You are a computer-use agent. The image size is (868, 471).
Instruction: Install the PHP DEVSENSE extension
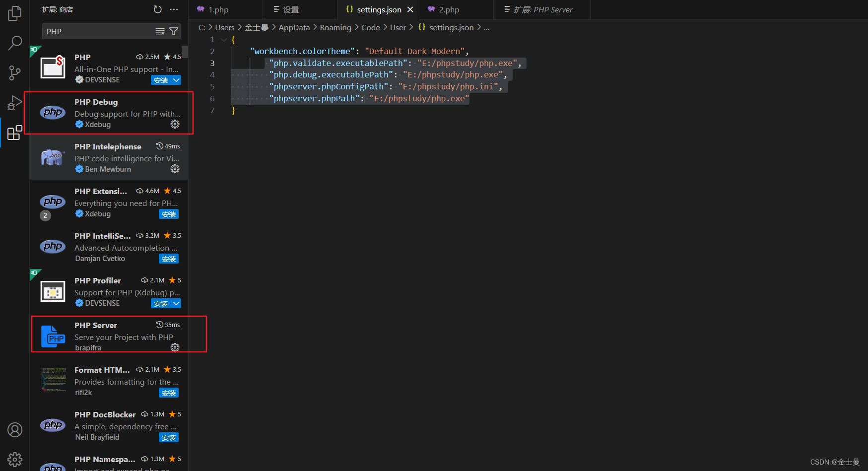[x=161, y=80]
